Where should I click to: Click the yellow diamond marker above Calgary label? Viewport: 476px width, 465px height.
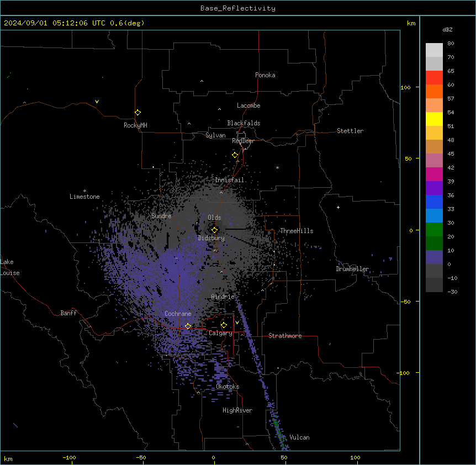pos(224,325)
